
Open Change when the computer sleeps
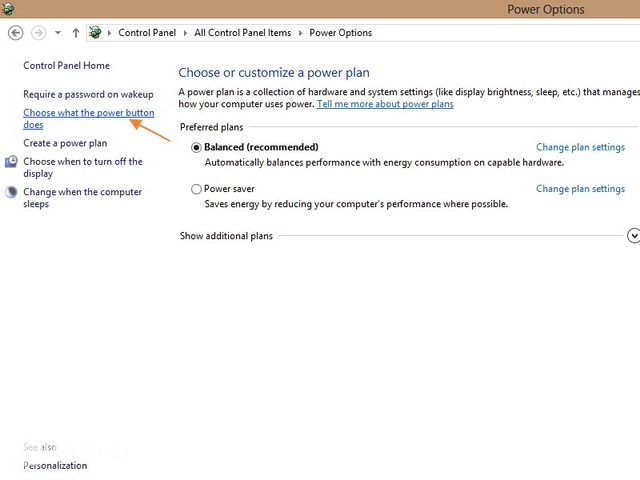[x=82, y=198]
